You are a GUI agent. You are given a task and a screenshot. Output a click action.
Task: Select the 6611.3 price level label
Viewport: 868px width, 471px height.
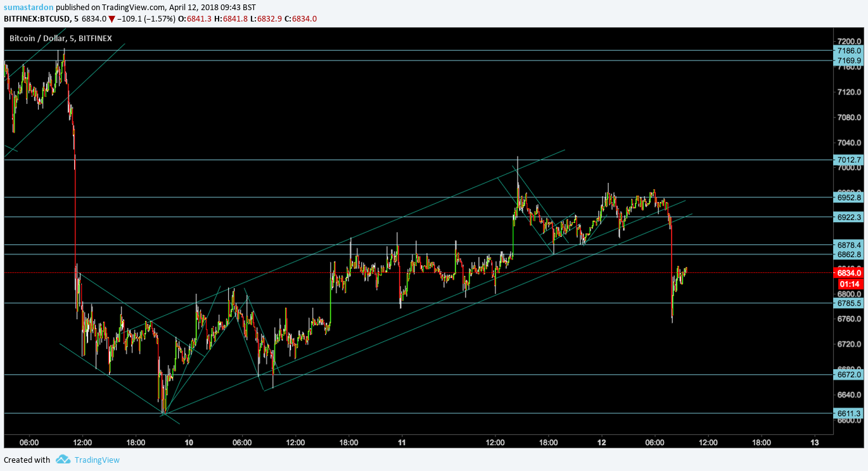(848, 413)
